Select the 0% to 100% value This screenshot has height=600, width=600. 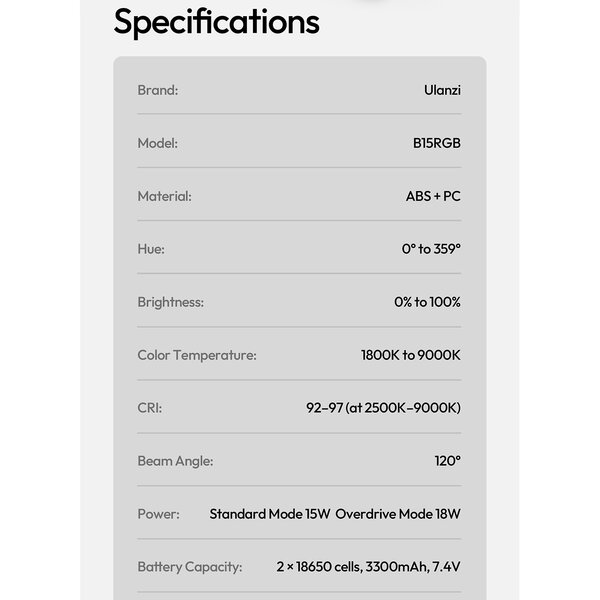point(427,302)
